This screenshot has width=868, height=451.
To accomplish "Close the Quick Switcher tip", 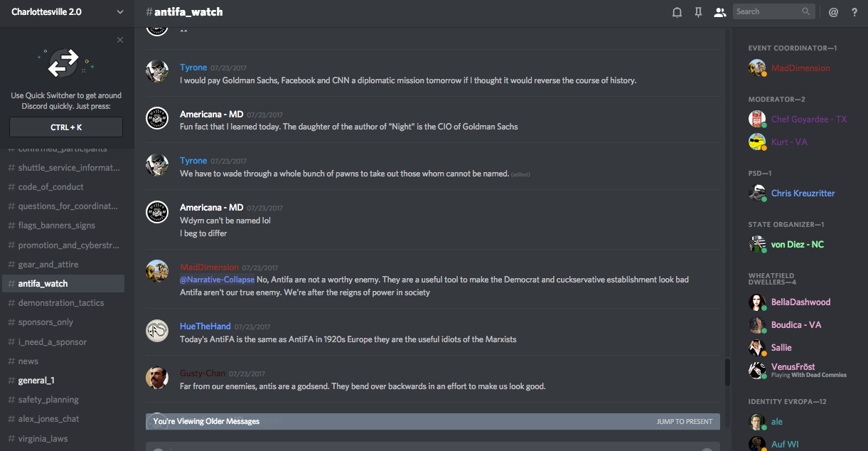I will tap(120, 41).
